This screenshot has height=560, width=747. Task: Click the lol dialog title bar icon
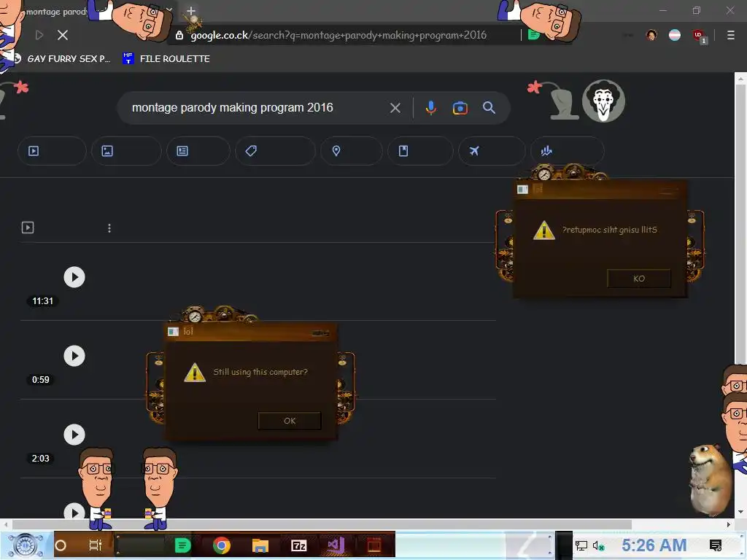173,332
